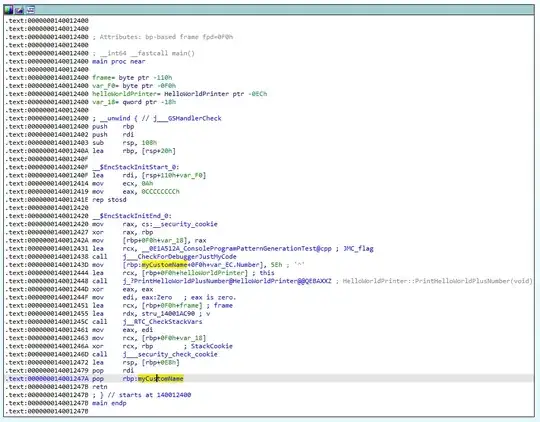Click 'mov eax, 0CCCCCCCCh' instruction
This screenshot has width=540, height=422.
click(136, 192)
